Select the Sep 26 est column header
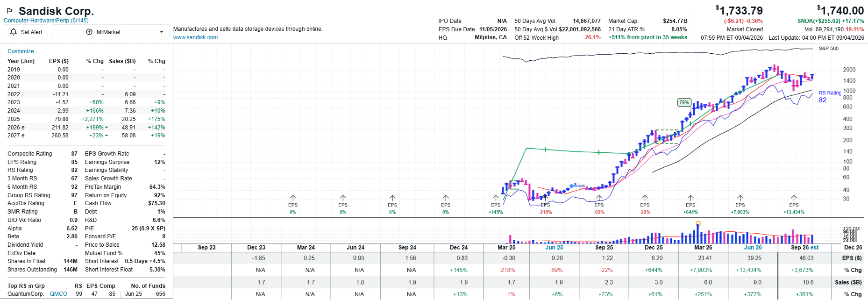The height and width of the screenshot is (300, 868). 804,248
